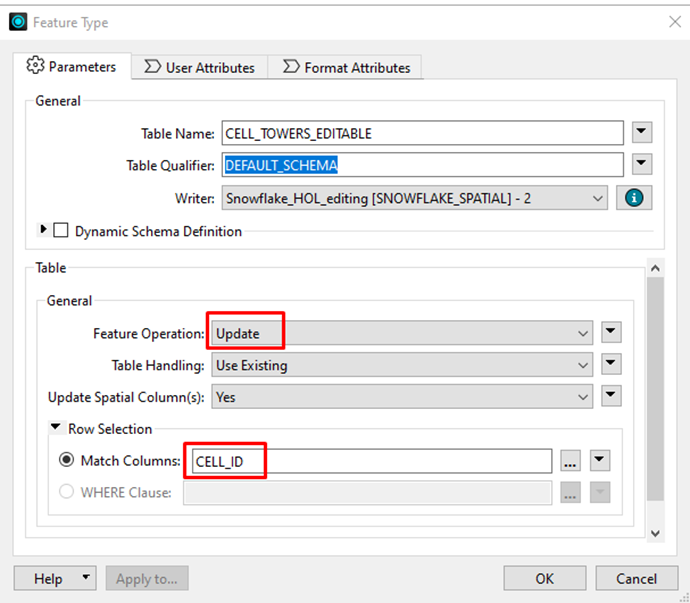Select the WHERE Clause radio button
This screenshot has width=690, height=603.
tap(67, 492)
